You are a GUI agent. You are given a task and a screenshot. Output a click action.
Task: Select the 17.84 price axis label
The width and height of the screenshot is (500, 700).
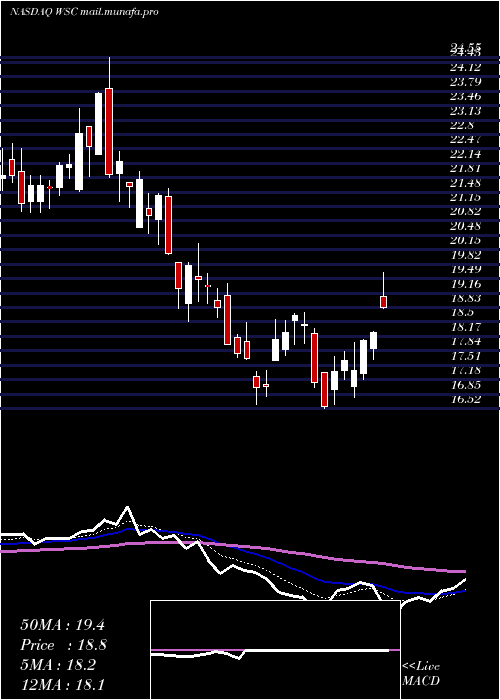[466, 341]
